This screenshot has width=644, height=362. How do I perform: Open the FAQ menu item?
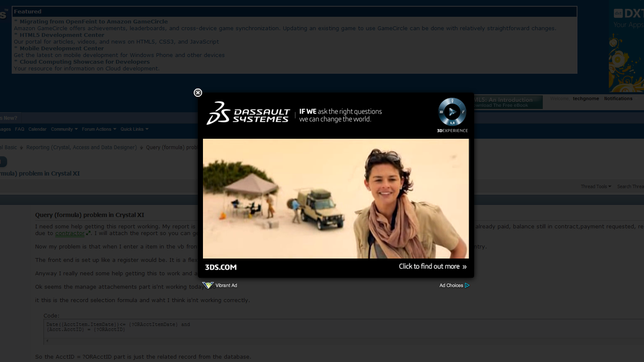[x=20, y=129]
